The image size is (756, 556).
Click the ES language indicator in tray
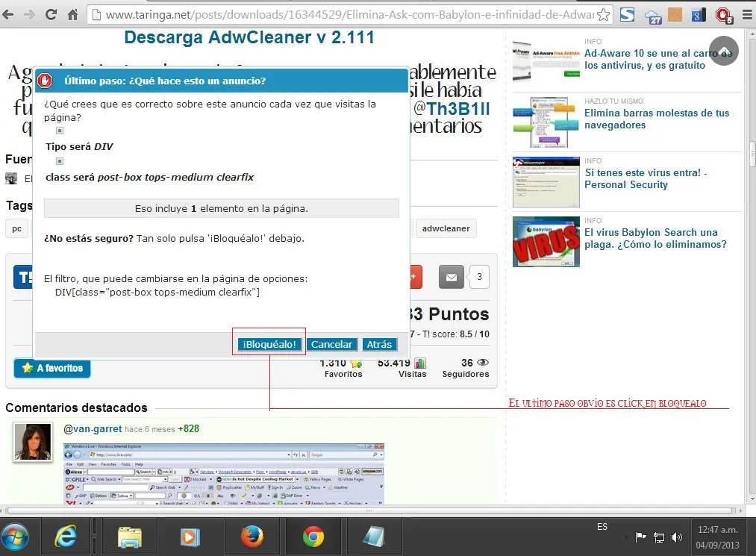click(x=602, y=527)
